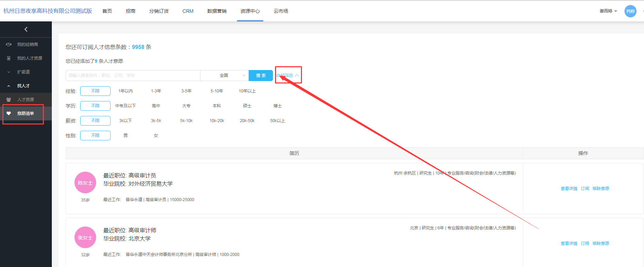This screenshot has width=644, height=267.
Task: Click the document icon beside 我的人才资源
Action: pos(9,58)
